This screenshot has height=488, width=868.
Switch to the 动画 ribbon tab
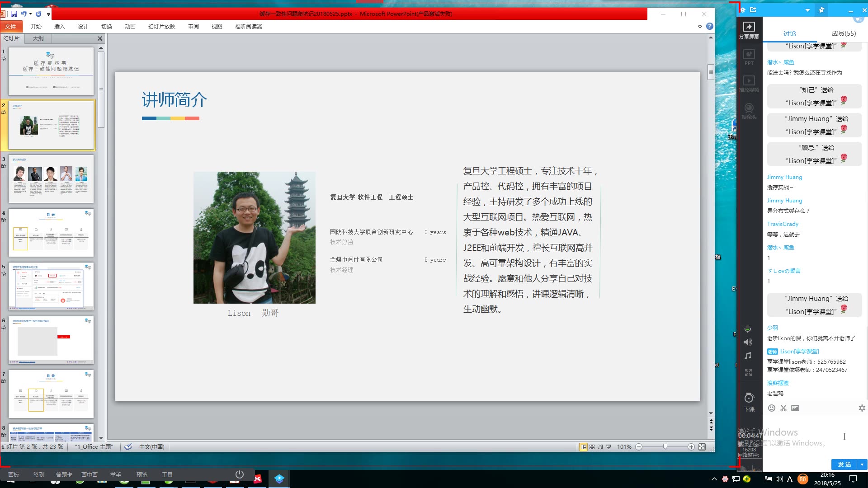(x=130, y=26)
